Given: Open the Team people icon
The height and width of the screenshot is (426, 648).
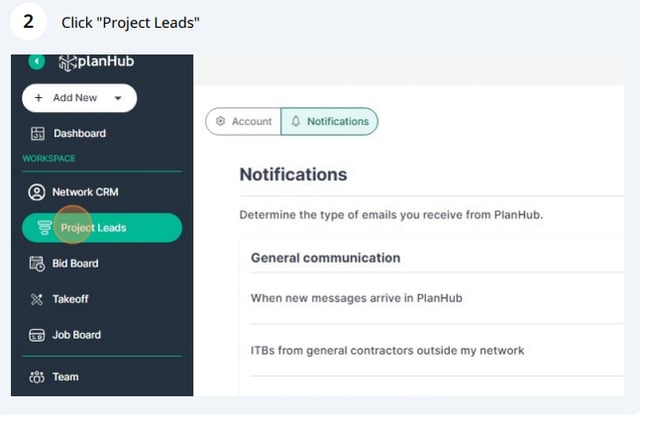Looking at the screenshot, I should [37, 377].
